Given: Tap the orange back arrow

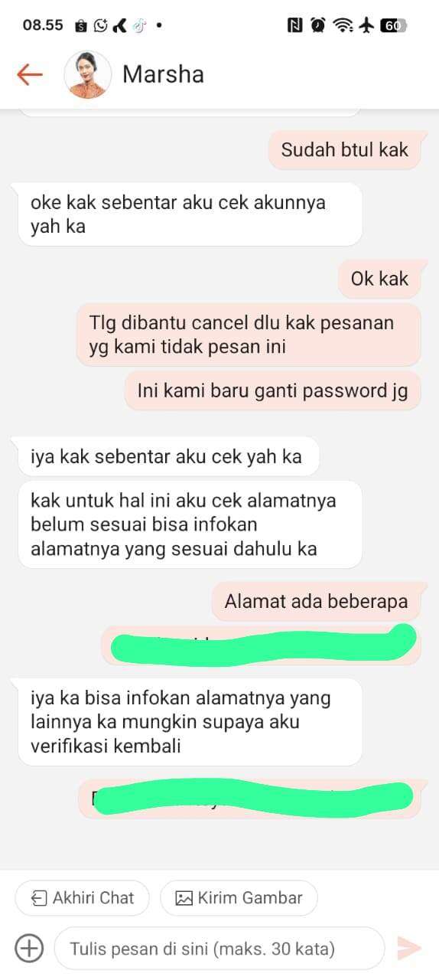Looking at the screenshot, I should [x=29, y=74].
